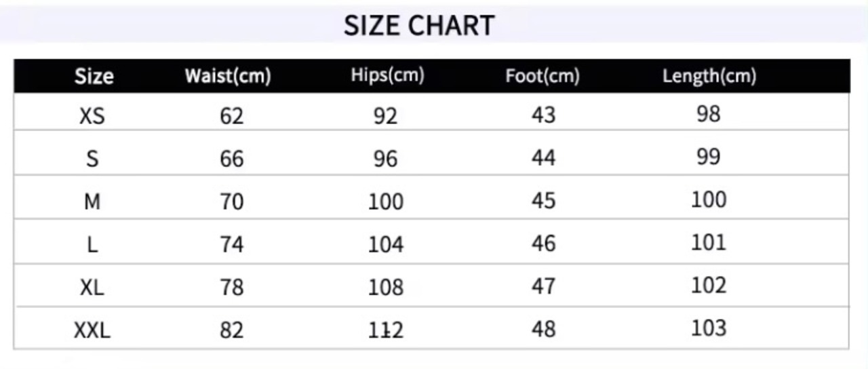This screenshot has width=868, height=369.
Task: Click the SIZE CHART title
Action: pos(419,26)
